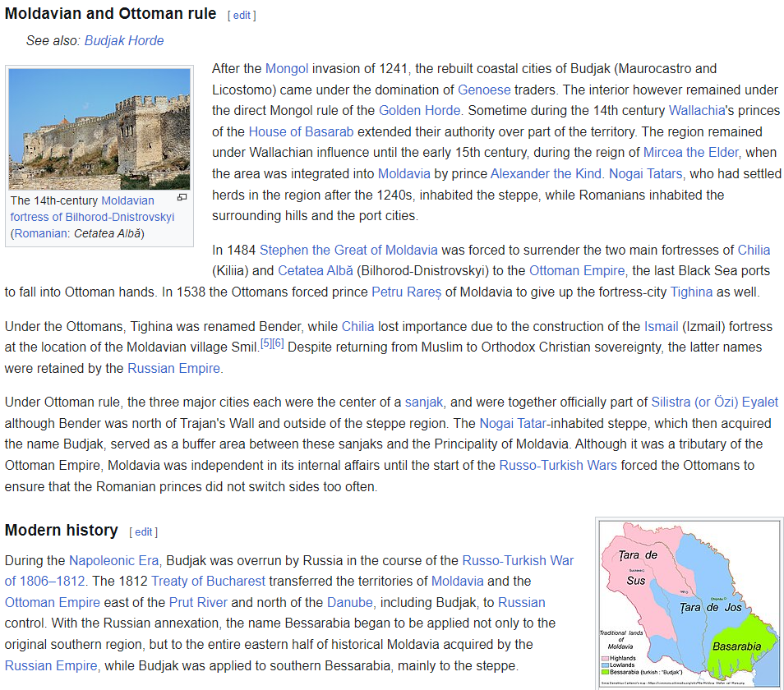The height and width of the screenshot is (690, 784).
Task: Open the Bilhorod-Dnistrovskyi fortress photo thumbnail
Action: [99, 129]
